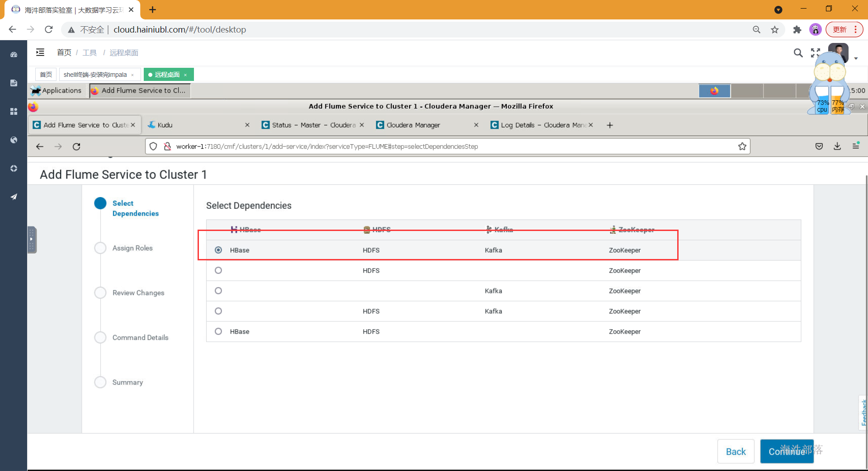
Task: Toggle fullscreen with expand arrows icon
Action: pos(815,53)
